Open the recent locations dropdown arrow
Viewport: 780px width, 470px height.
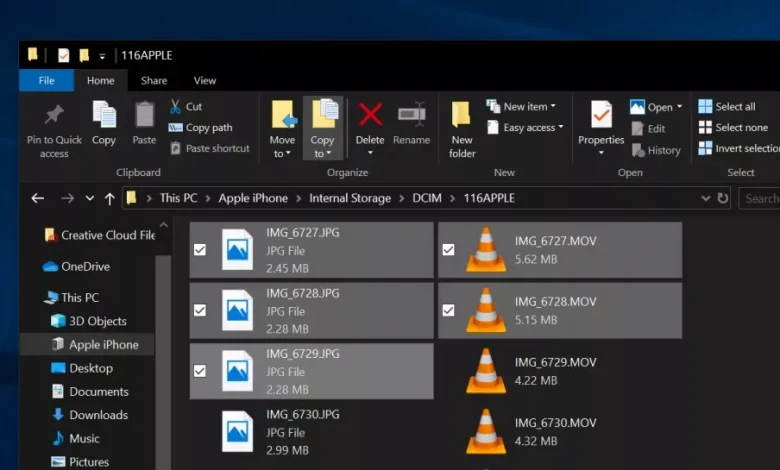[90, 198]
